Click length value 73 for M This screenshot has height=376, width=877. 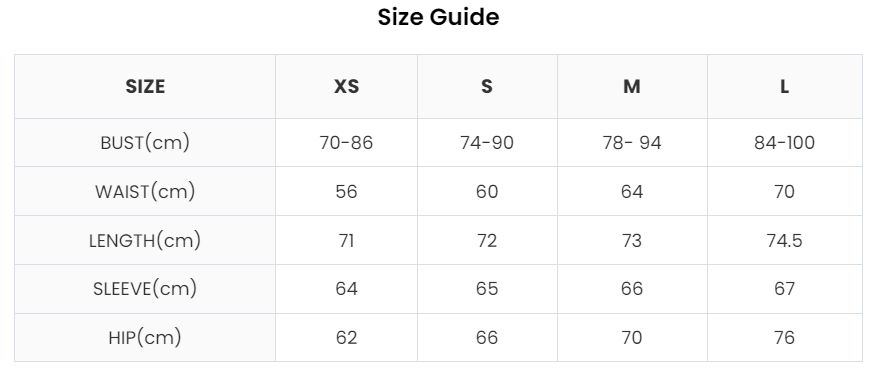point(631,241)
